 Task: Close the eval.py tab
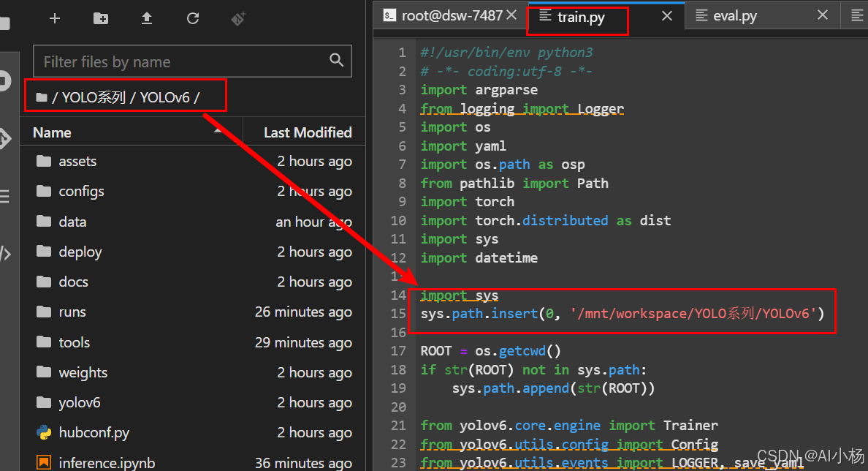(823, 15)
